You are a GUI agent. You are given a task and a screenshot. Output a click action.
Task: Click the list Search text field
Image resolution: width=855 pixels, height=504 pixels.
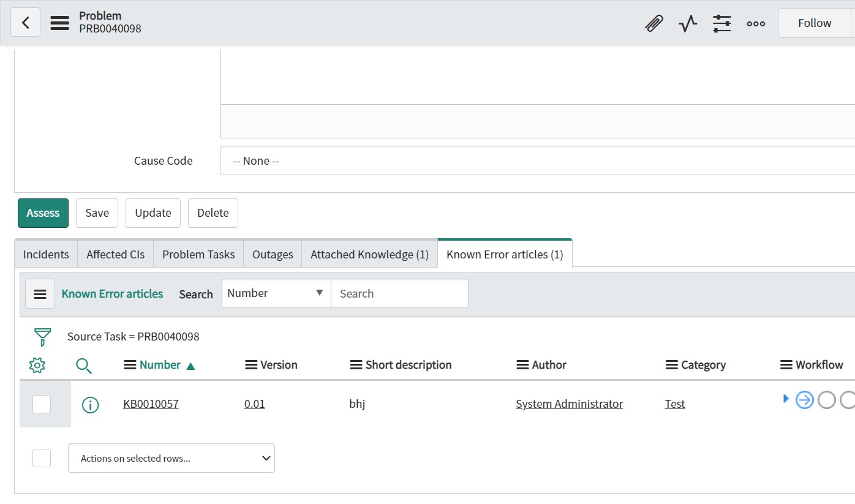pos(399,293)
